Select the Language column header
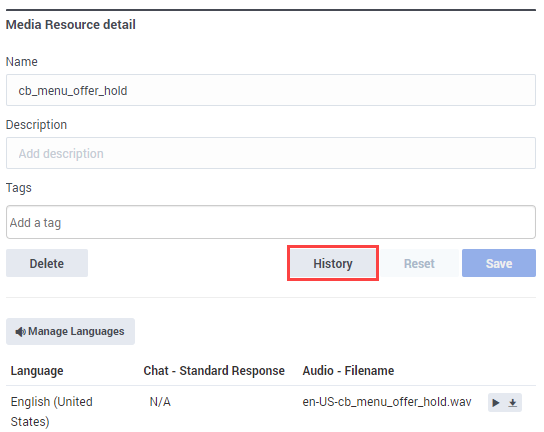 [x=37, y=371]
